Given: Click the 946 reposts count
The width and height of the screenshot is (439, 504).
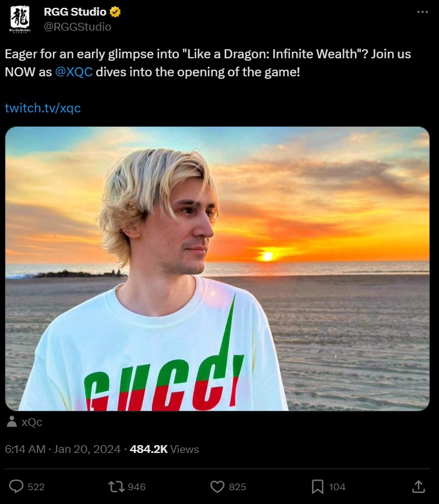Looking at the screenshot, I should point(136,487).
